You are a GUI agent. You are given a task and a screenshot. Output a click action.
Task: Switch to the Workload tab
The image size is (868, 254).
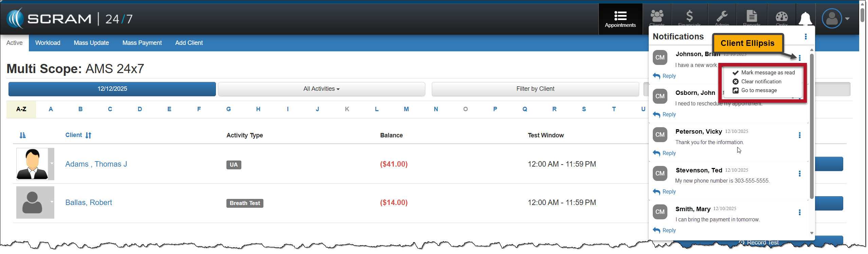click(48, 43)
